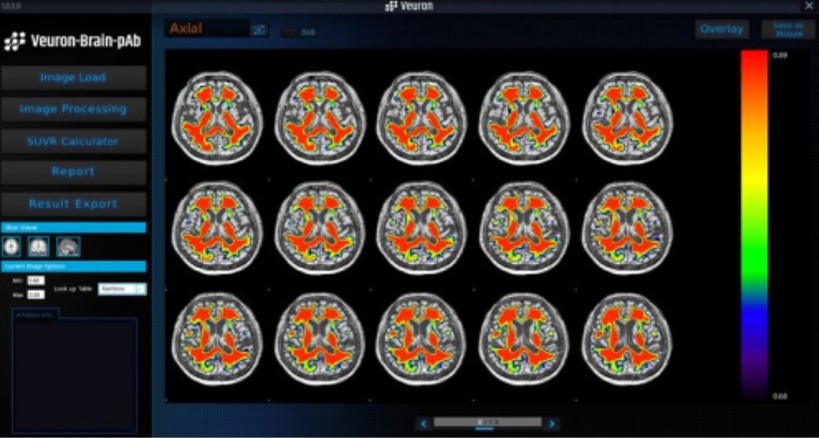Screen dimensions: 819x438
Task: Open the Image Processing section
Action: [x=73, y=109]
